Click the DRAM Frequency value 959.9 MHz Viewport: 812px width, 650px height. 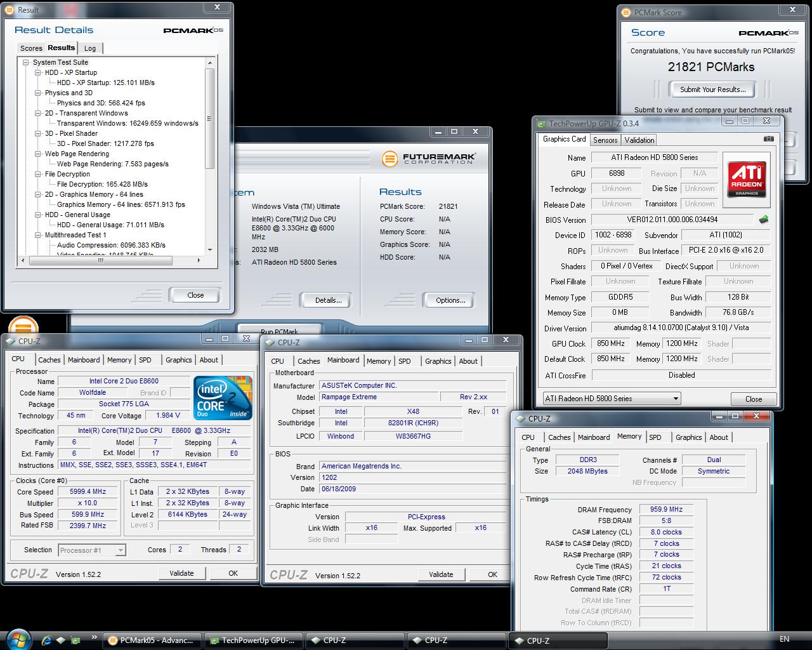(x=666, y=509)
